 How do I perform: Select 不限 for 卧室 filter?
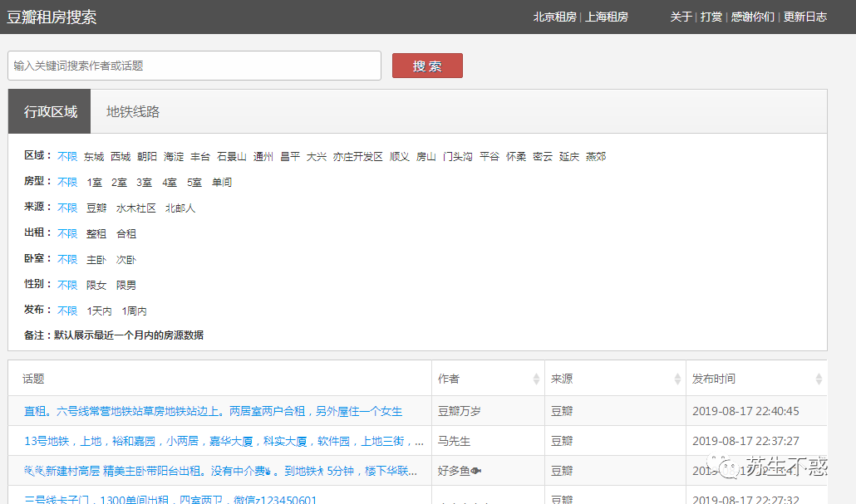coord(67,259)
